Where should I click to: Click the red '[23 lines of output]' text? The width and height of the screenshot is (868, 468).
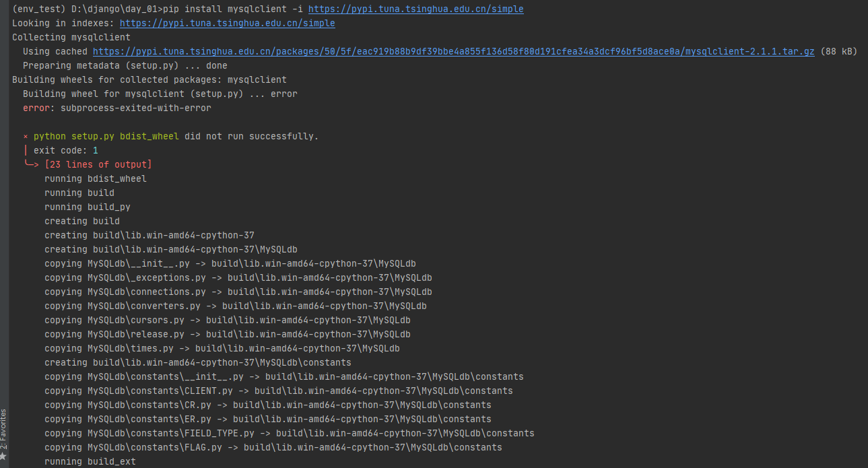coord(98,164)
